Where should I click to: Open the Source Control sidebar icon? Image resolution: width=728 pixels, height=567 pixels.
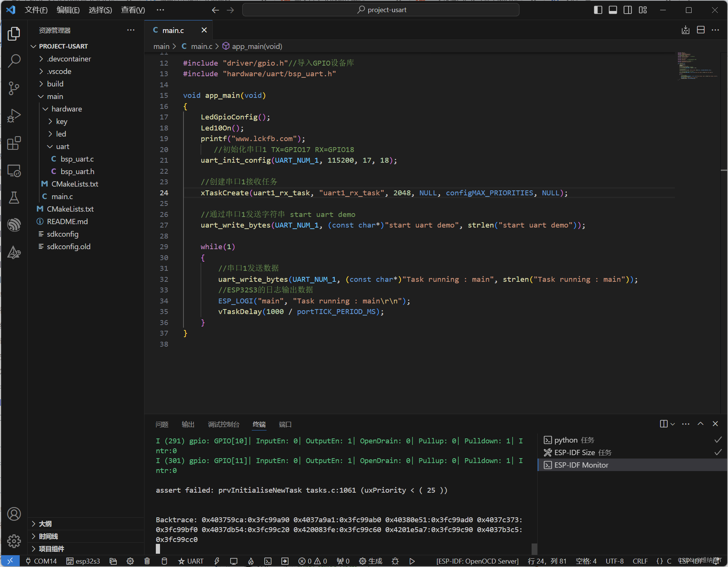tap(14, 88)
